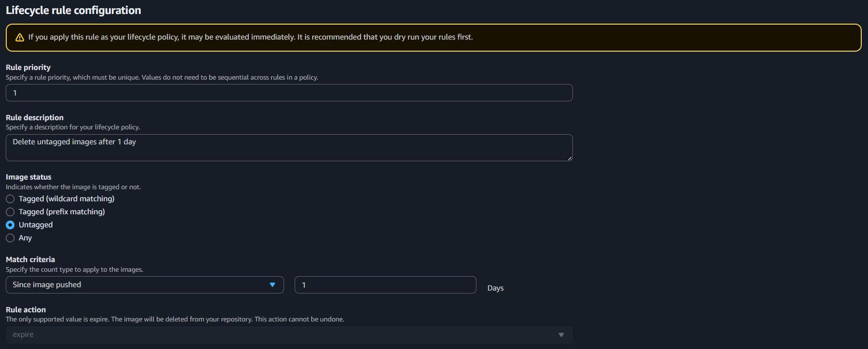
Task: Click the Days unit label
Action: [x=495, y=288]
